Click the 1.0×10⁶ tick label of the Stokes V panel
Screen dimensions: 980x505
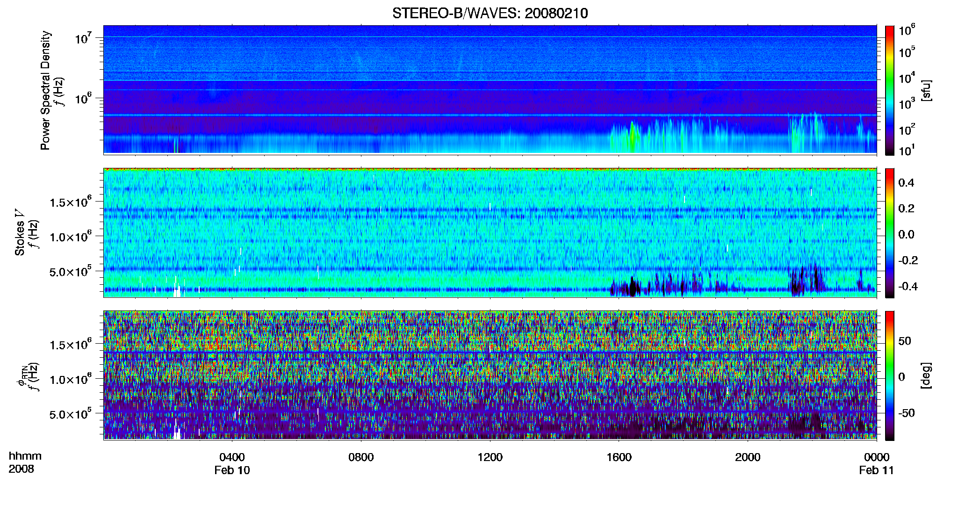(x=71, y=237)
